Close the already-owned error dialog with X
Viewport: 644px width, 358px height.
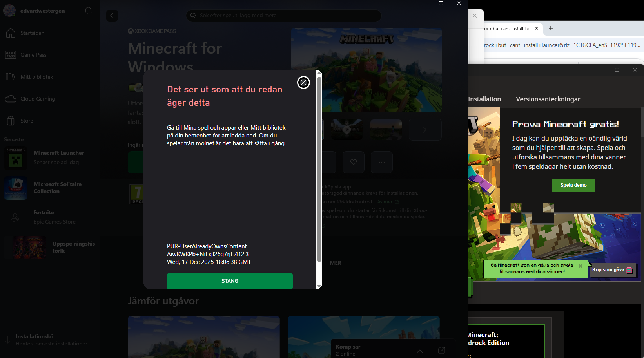click(x=303, y=82)
